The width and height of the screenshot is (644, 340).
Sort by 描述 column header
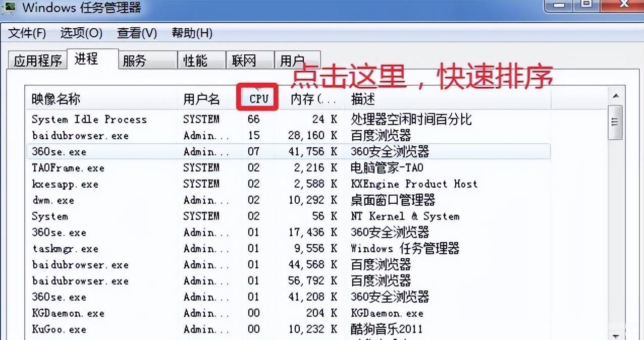tap(447, 99)
